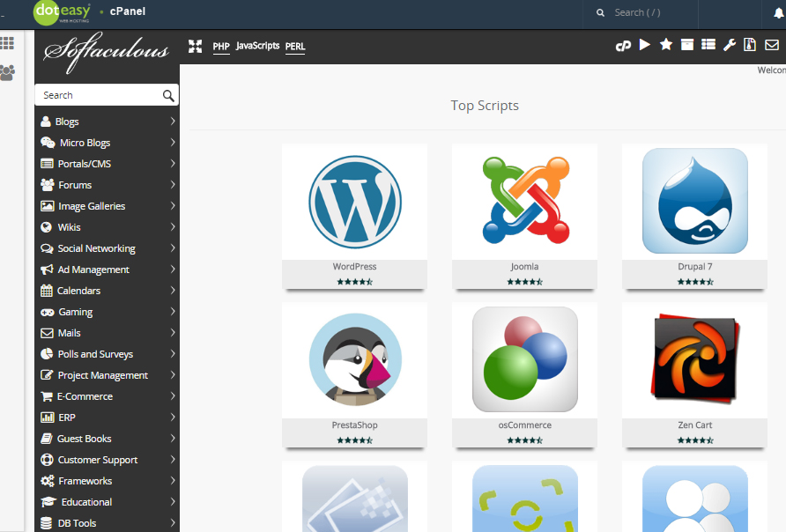Switch to the PHP scripts tab
Viewport: 786px width, 532px height.
click(221, 47)
